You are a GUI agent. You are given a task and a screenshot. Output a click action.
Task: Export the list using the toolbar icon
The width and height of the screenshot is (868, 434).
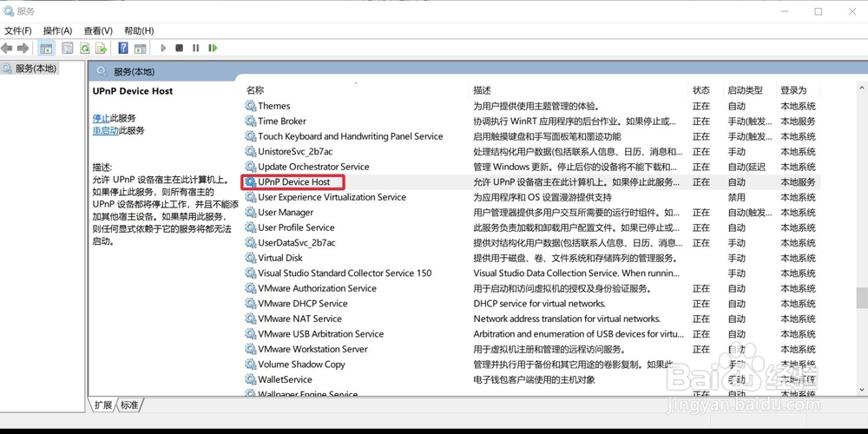point(102,48)
